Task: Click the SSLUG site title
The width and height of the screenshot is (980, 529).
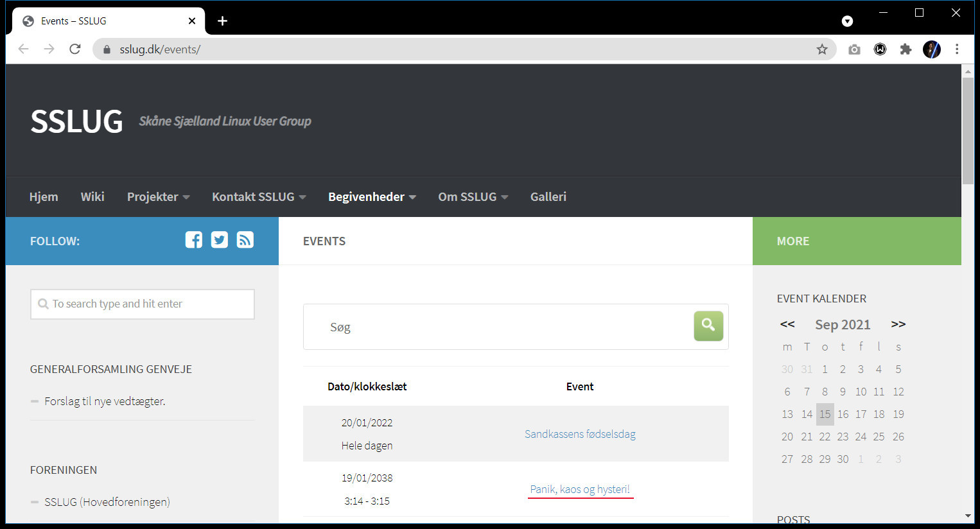Action: point(76,121)
